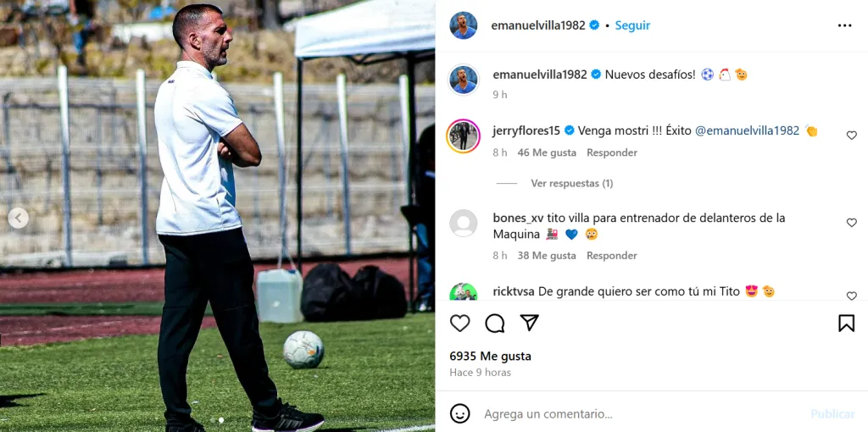The width and height of the screenshot is (868, 432).
Task: Expand Ver respuestas (1)
Action: click(572, 183)
